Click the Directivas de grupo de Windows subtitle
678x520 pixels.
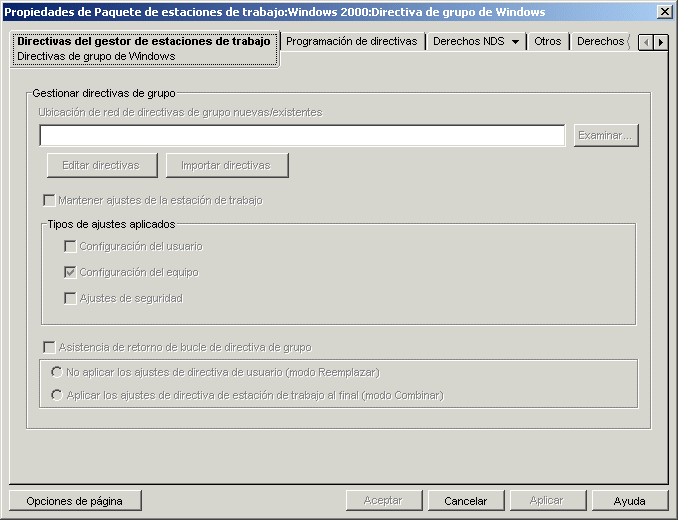click(x=96, y=56)
